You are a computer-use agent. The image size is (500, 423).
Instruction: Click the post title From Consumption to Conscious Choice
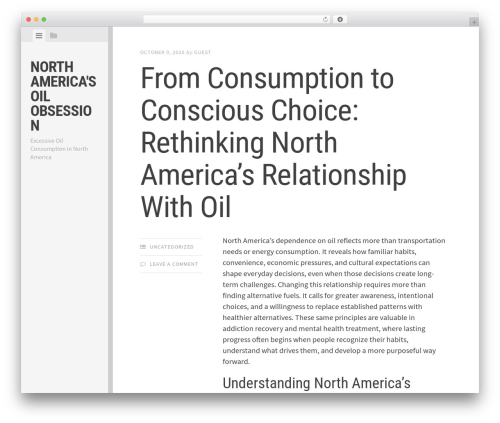(273, 142)
